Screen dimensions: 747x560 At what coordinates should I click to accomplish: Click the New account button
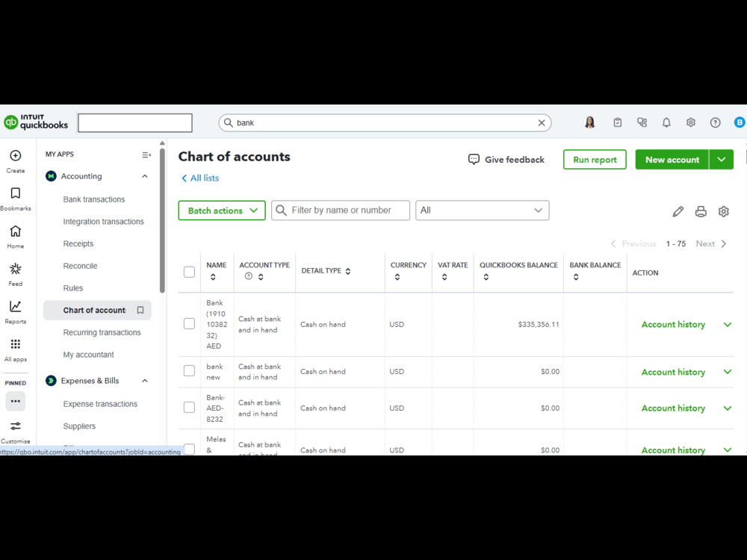(x=672, y=160)
